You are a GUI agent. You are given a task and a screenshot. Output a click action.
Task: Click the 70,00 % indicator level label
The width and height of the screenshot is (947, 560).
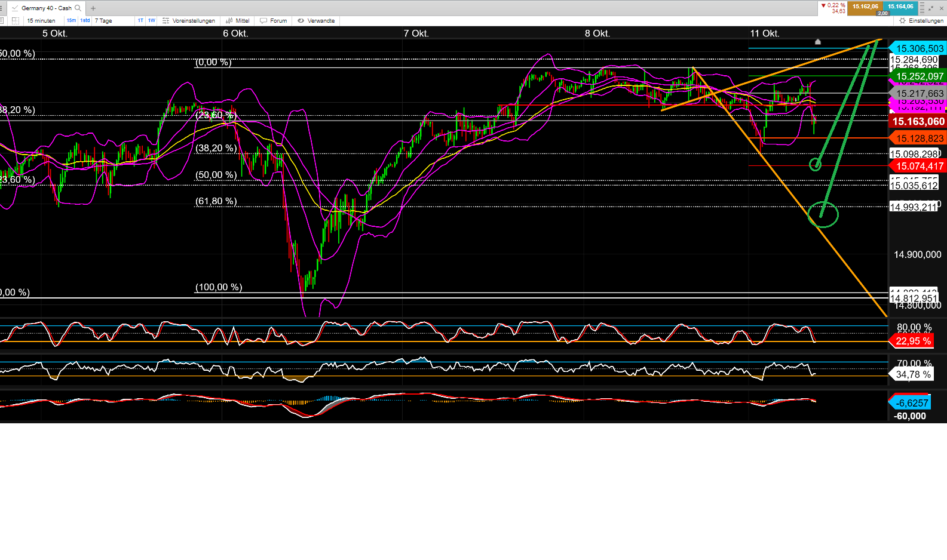(x=914, y=363)
